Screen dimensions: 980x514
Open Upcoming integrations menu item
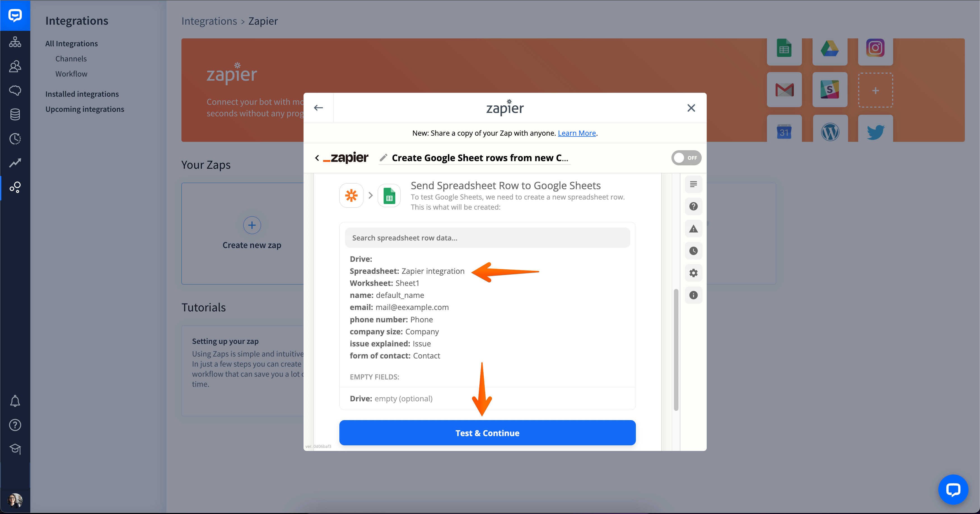coord(85,109)
